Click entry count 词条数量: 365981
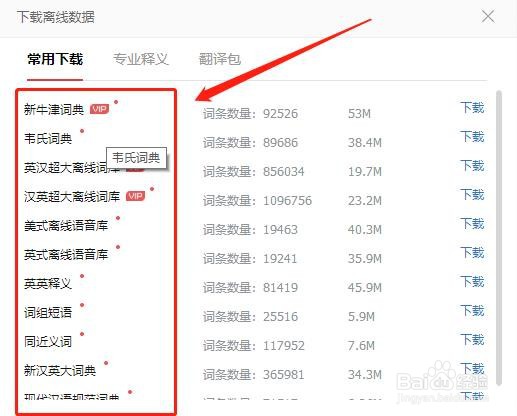The width and height of the screenshot is (517, 416). click(x=254, y=375)
